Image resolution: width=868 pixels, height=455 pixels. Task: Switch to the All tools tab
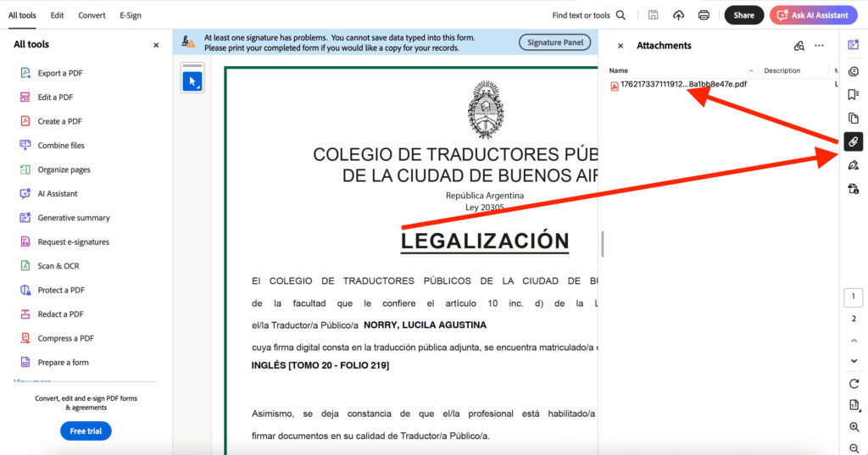(22, 15)
